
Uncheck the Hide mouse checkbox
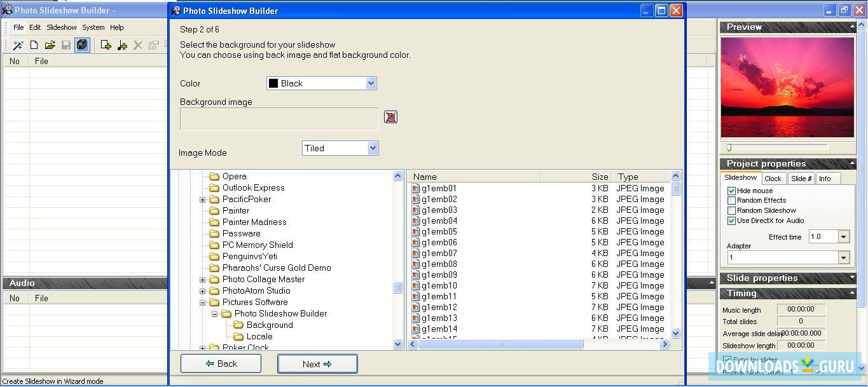(731, 191)
